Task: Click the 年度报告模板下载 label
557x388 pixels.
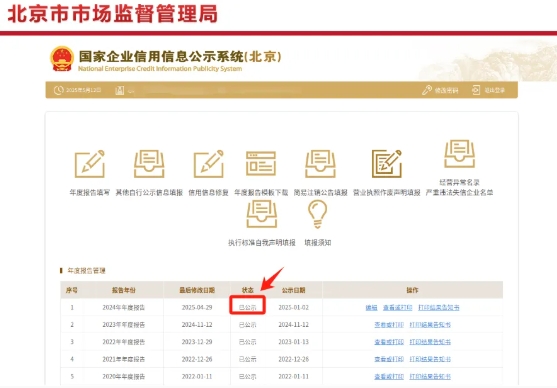Action: 261,193
